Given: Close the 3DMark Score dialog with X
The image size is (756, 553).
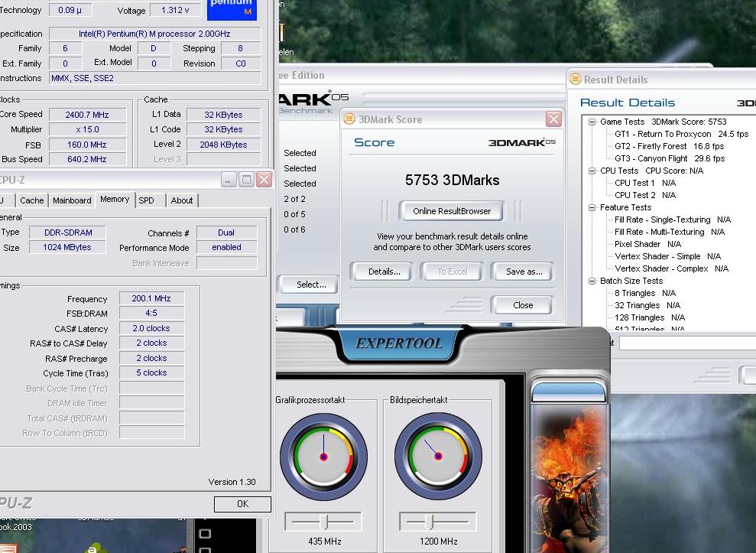Looking at the screenshot, I should tap(553, 119).
